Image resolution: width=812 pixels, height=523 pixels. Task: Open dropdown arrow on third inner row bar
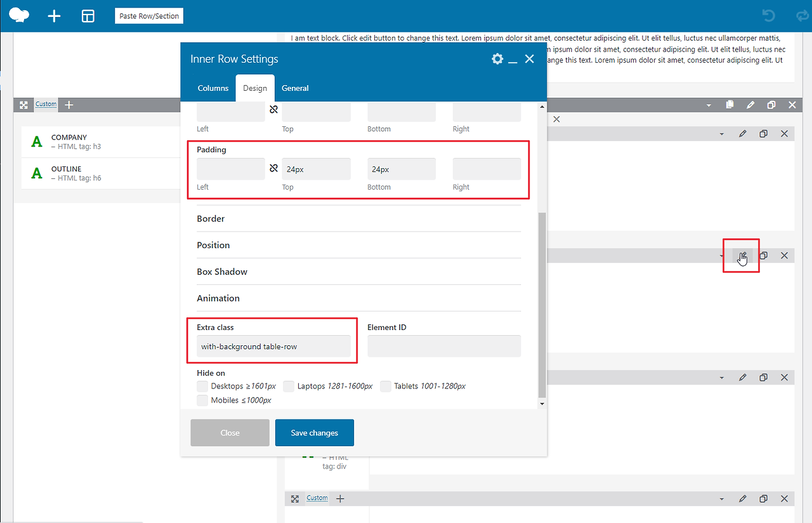click(721, 377)
